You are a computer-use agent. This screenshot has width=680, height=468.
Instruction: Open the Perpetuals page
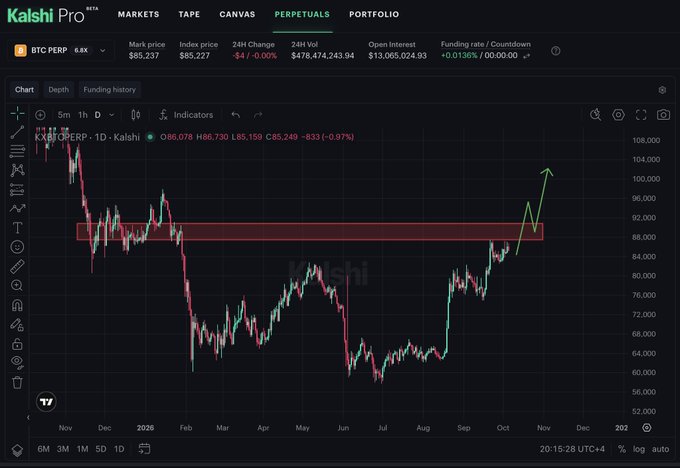click(x=302, y=14)
